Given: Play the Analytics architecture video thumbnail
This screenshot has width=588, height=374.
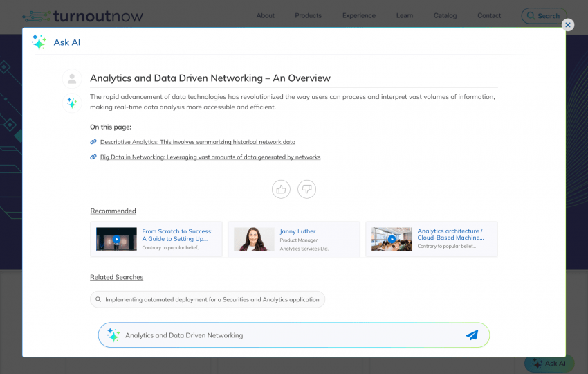Looking at the screenshot, I should 392,239.
